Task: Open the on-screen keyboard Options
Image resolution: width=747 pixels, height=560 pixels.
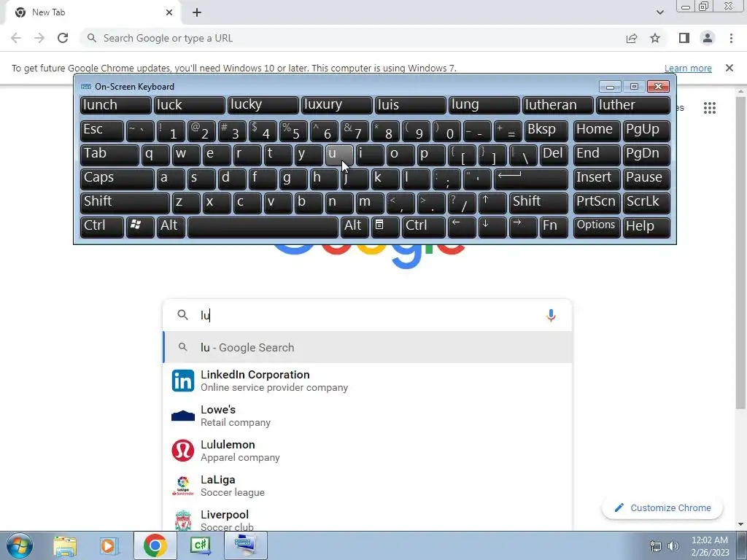Action: pyautogui.click(x=597, y=227)
